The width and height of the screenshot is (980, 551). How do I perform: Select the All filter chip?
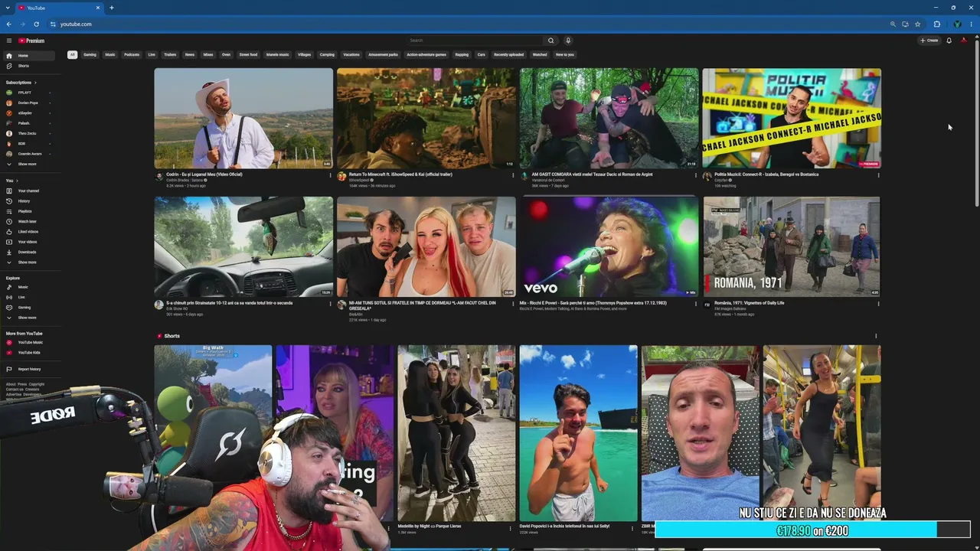pyautogui.click(x=72, y=54)
